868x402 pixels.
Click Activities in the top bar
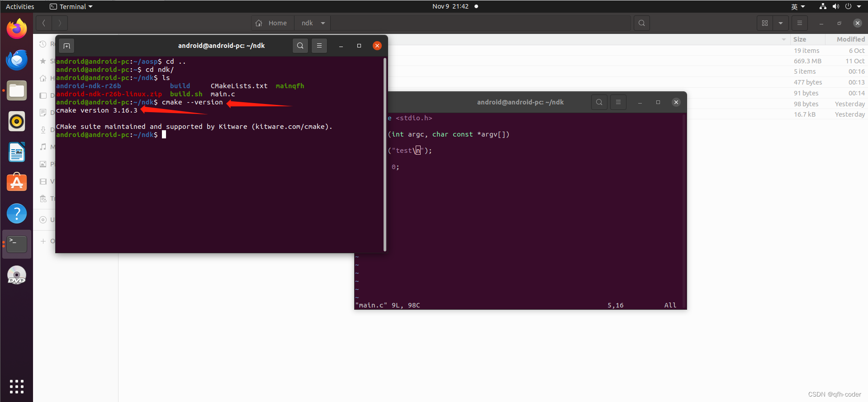pos(20,6)
